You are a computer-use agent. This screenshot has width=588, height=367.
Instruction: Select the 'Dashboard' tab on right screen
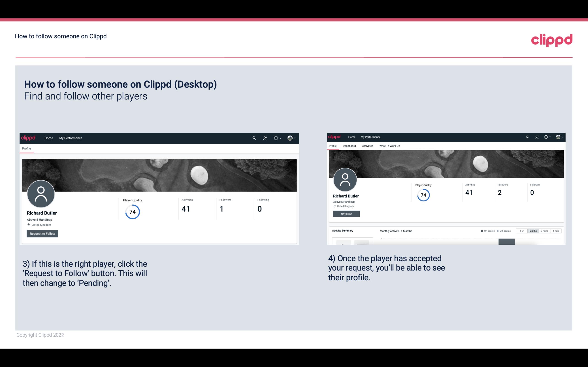tap(349, 146)
